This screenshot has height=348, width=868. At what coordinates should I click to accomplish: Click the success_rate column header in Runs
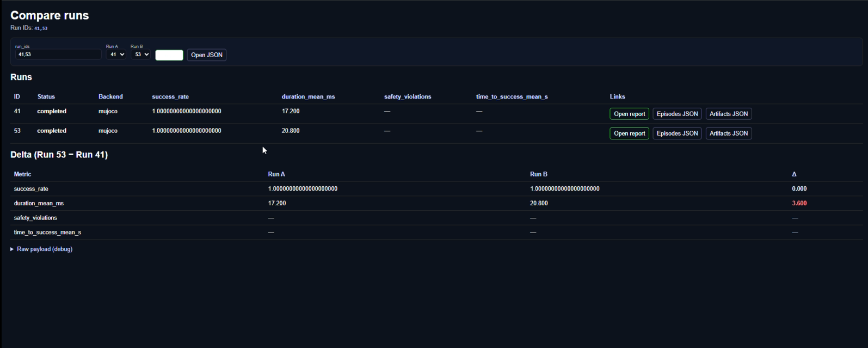pos(170,97)
